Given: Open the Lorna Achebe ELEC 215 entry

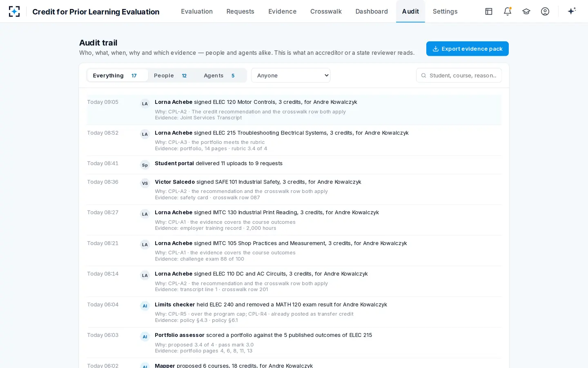Looking at the screenshot, I should [x=294, y=140].
